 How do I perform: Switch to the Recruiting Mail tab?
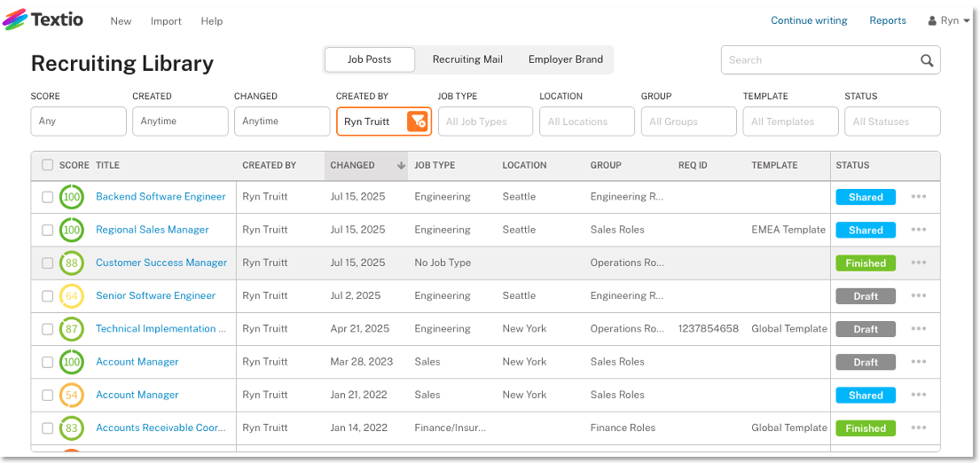[467, 60]
